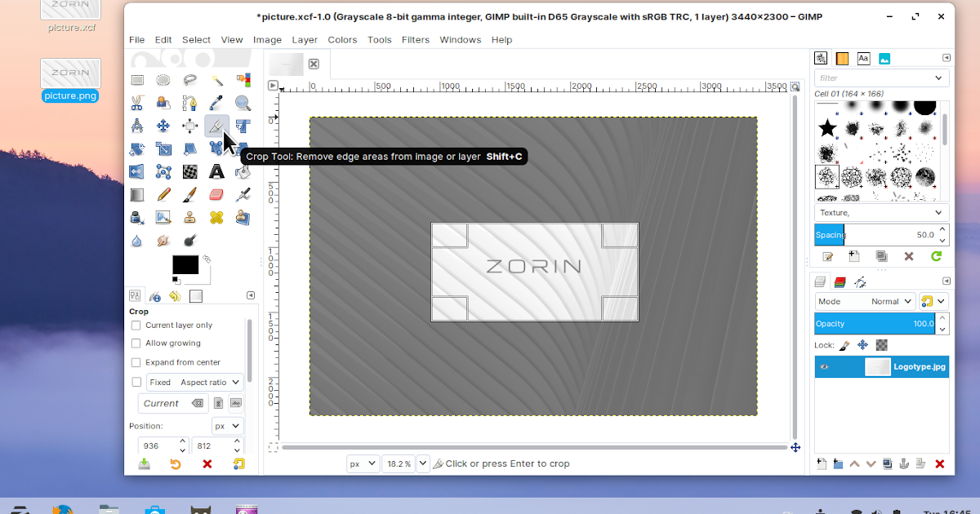Activate the Paintbrush tool
Screen dimensions: 980x514
click(189, 194)
